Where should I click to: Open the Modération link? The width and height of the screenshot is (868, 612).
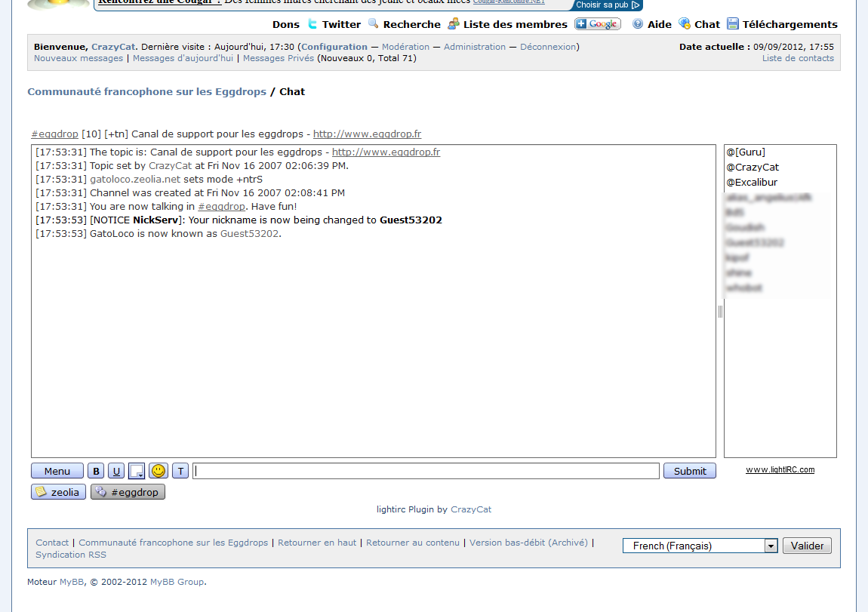[405, 47]
